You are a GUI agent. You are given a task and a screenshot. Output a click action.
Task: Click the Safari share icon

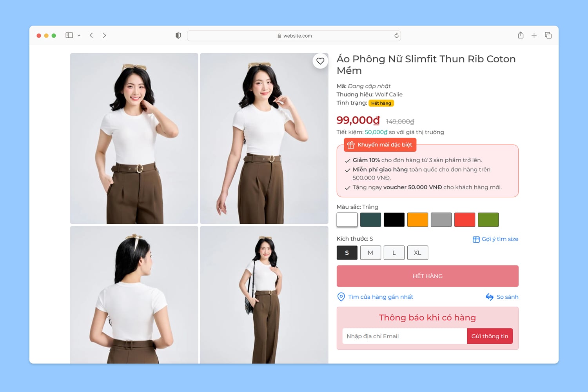[x=521, y=35]
